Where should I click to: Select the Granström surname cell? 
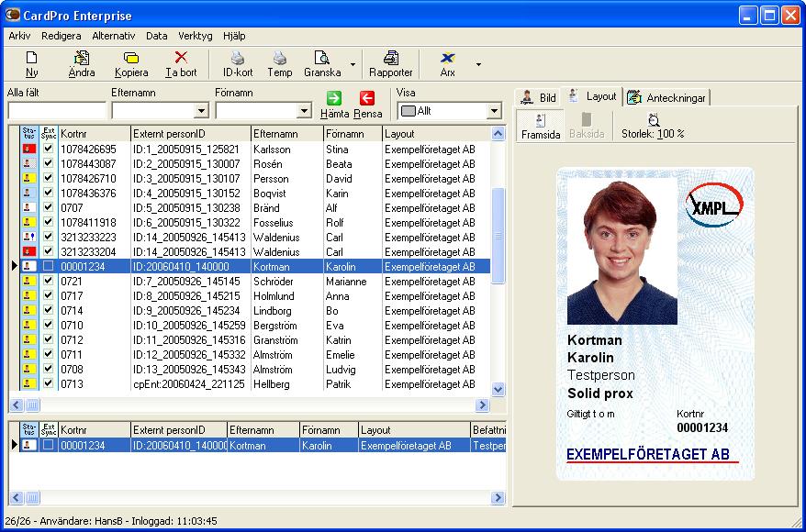click(x=286, y=339)
